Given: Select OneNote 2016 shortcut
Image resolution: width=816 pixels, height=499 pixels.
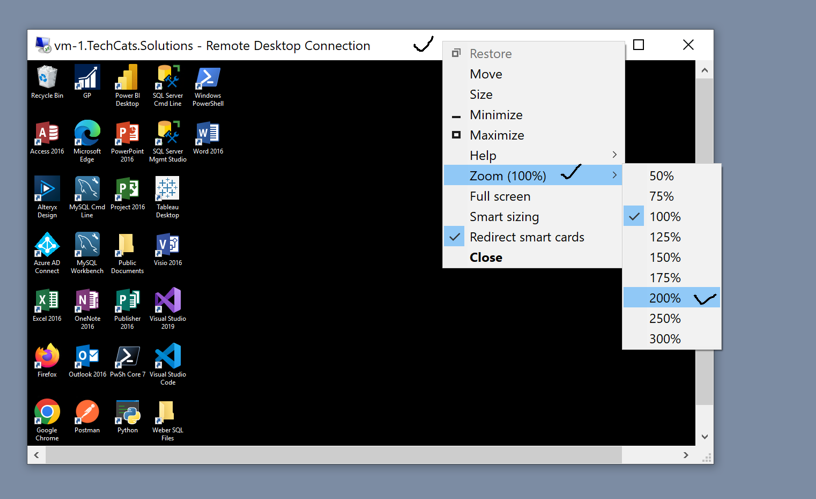Looking at the screenshot, I should (87, 309).
